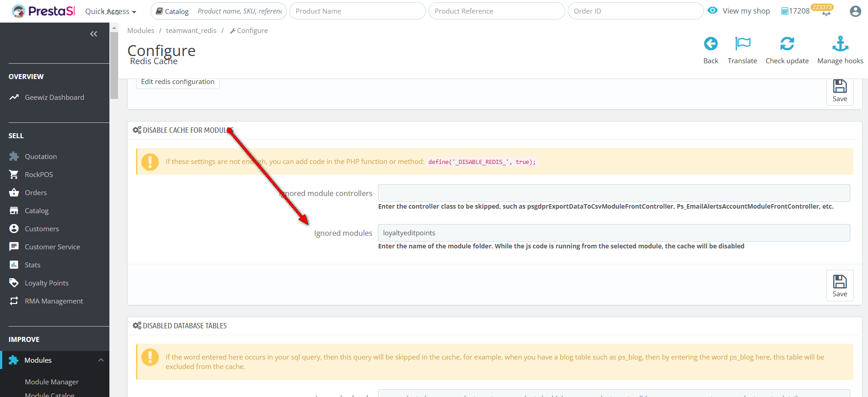Viewport: 868px width, 397px height.
Task: Click the sidebar vertical scrollbar
Action: pos(114,65)
